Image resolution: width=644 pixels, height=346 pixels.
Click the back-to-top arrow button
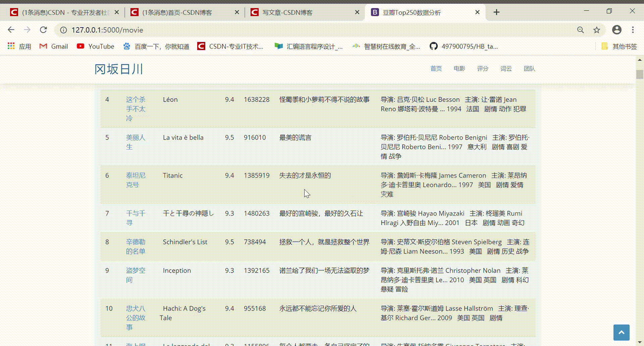622,333
